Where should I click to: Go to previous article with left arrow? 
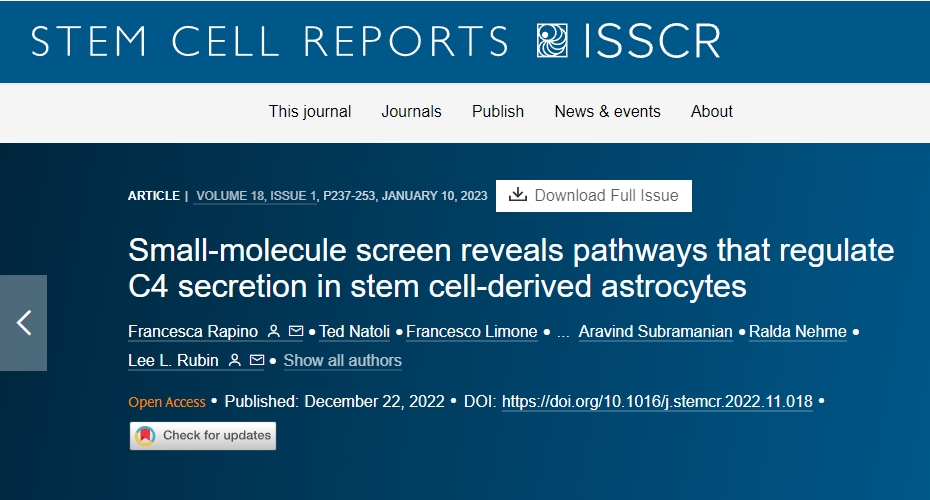pyautogui.click(x=24, y=323)
